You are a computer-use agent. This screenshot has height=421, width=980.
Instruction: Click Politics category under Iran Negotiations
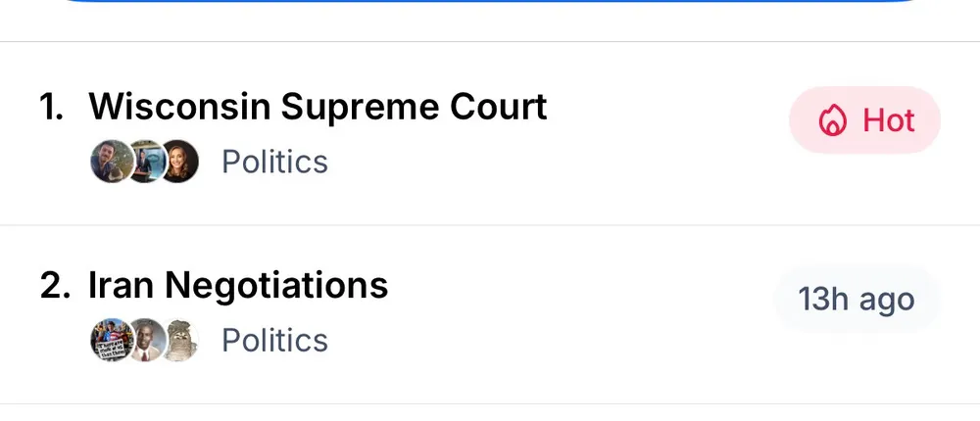[274, 340]
